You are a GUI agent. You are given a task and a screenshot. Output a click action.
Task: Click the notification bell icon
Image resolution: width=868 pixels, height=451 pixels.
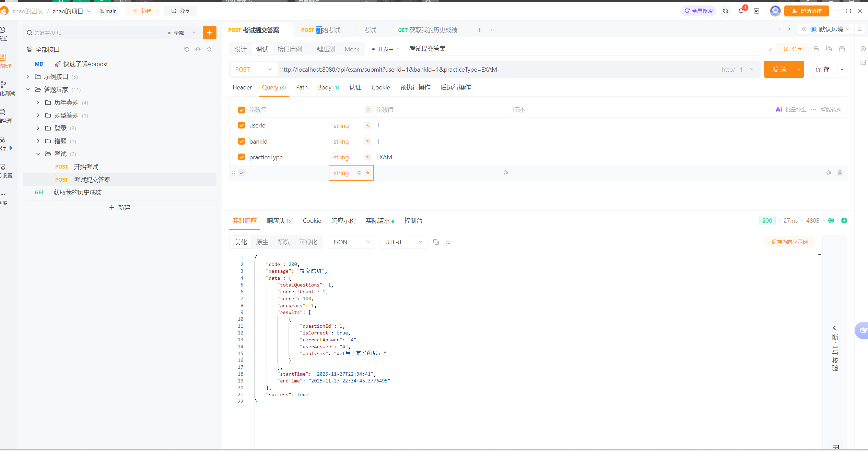[741, 11]
